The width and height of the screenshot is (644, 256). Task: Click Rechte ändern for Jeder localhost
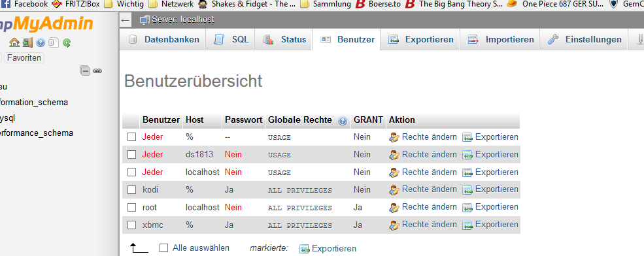click(x=422, y=172)
